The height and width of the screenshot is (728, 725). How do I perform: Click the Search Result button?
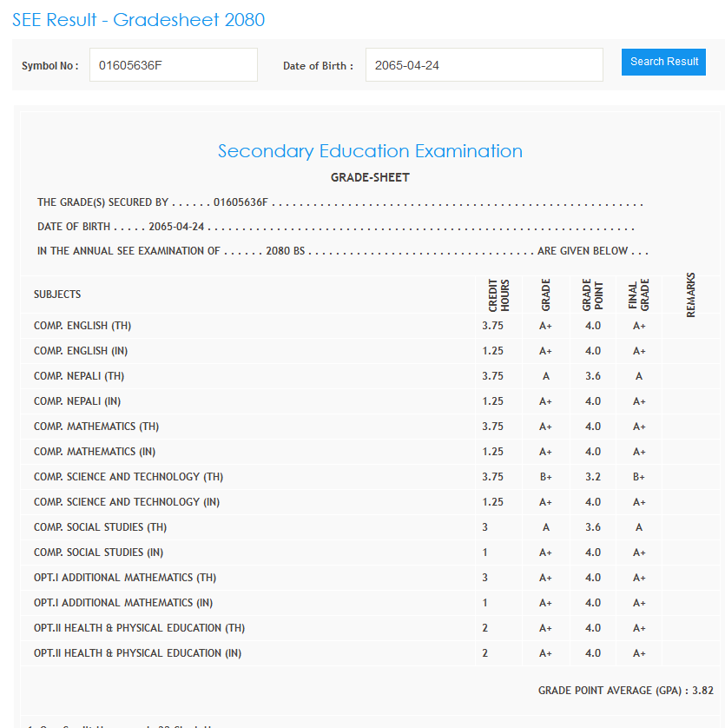click(663, 62)
